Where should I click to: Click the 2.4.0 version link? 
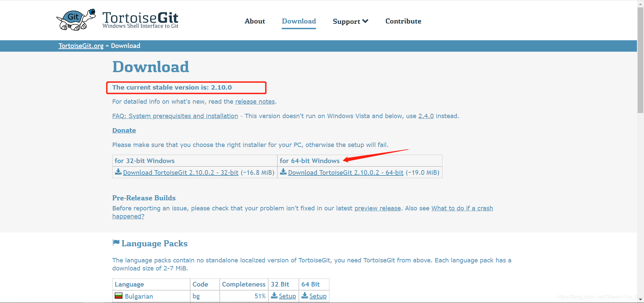point(426,116)
